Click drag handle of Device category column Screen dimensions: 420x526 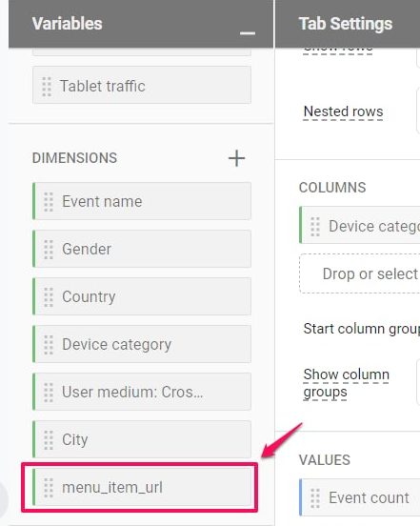[315, 227]
